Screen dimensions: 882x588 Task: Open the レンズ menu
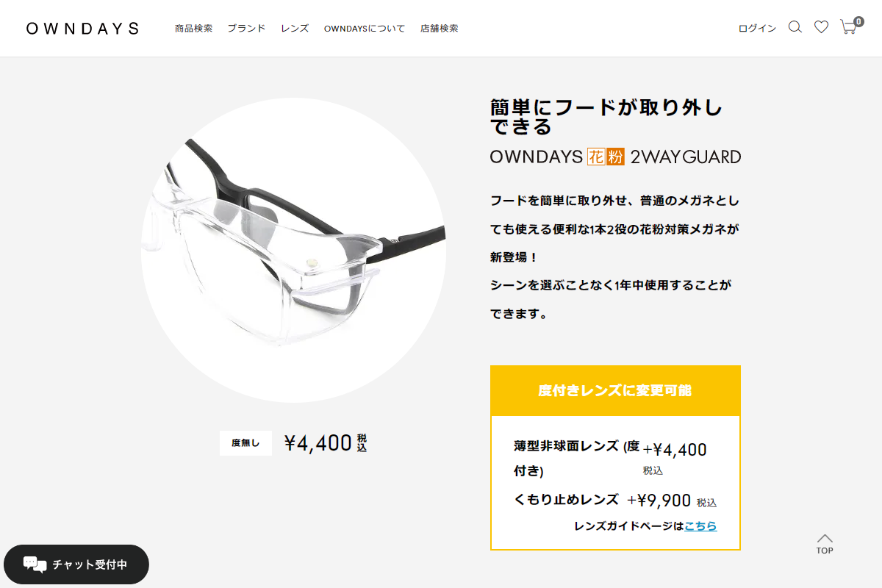point(295,29)
